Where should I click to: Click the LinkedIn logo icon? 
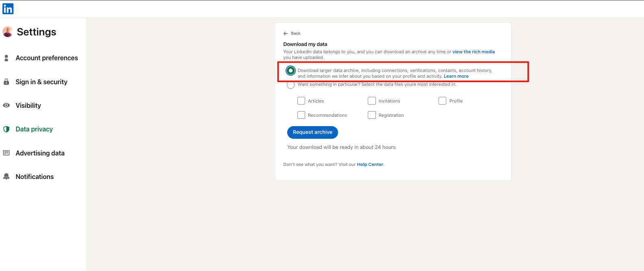tap(8, 9)
